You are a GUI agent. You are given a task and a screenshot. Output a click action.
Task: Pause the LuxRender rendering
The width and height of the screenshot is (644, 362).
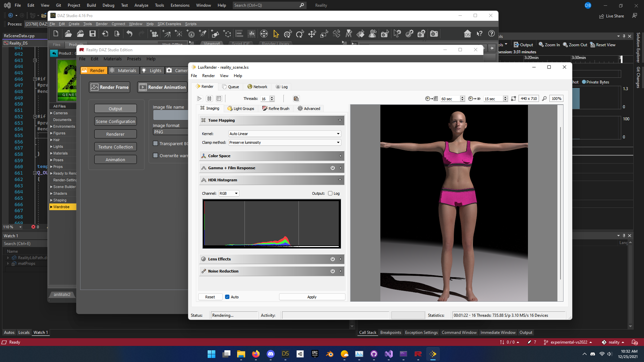(209, 99)
